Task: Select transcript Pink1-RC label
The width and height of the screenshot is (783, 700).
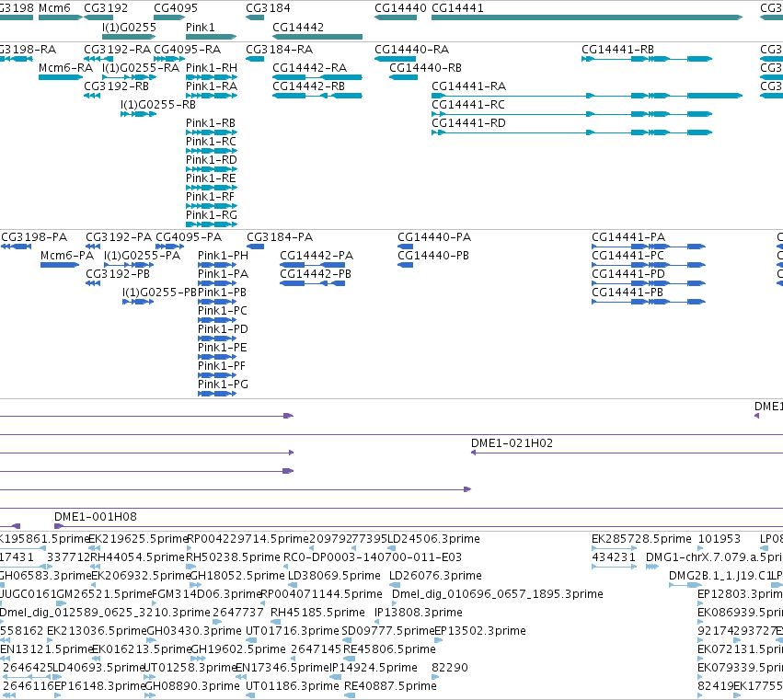Action: [x=212, y=142]
